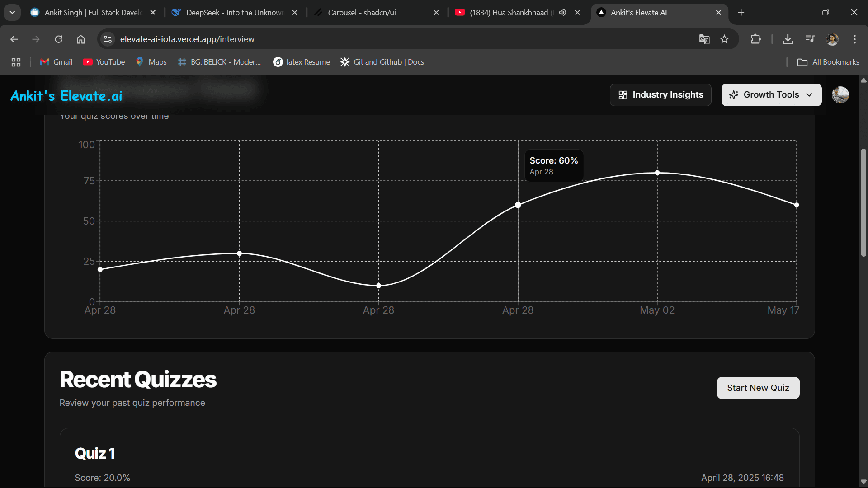The height and width of the screenshot is (488, 868).
Task: Close the Ankit's Elevate AI tab
Action: [718, 13]
